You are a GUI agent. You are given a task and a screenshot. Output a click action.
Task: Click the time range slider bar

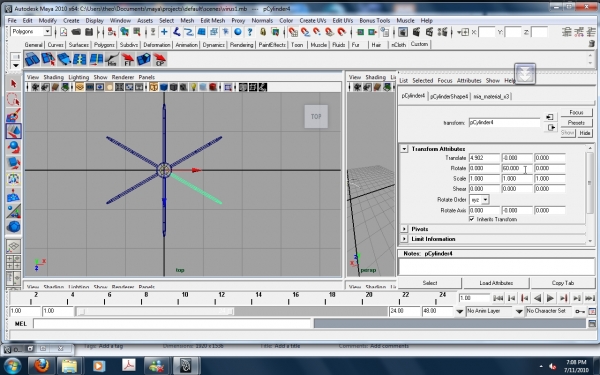155,311
